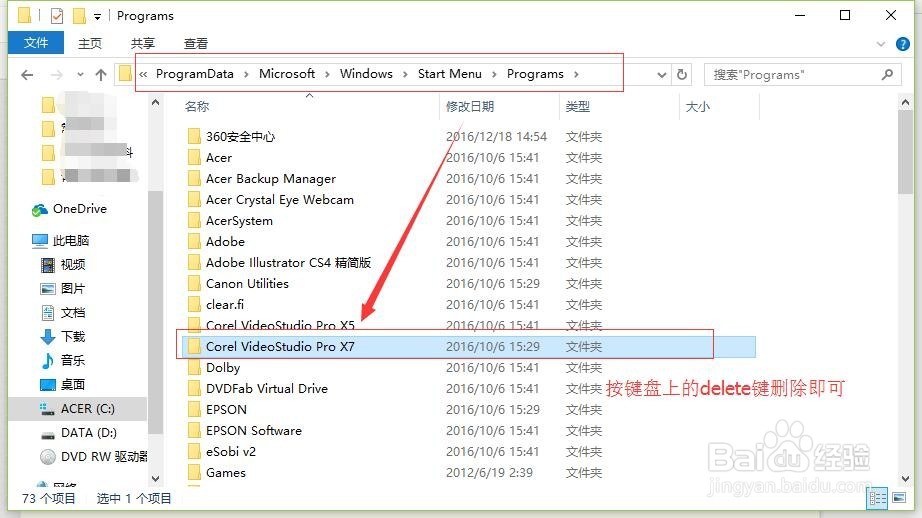Open 视频 library in navigation pane

(x=63, y=265)
